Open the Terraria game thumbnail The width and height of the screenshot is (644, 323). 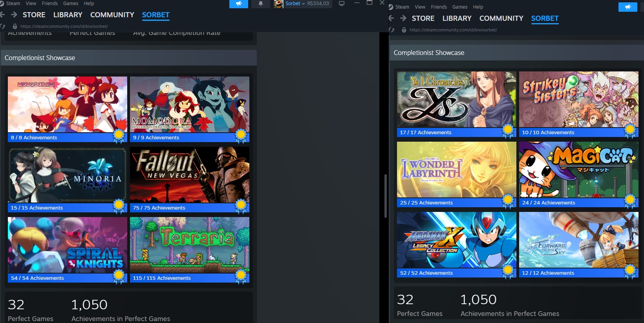(x=190, y=245)
